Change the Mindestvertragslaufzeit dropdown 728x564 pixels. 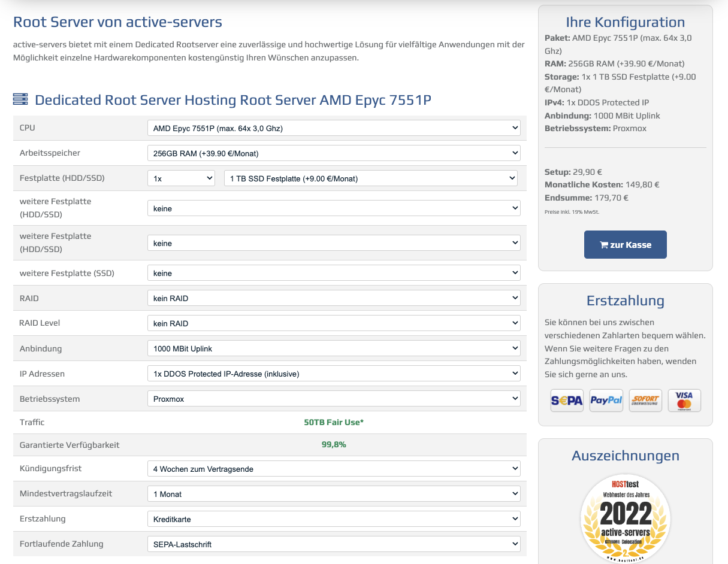coord(334,494)
